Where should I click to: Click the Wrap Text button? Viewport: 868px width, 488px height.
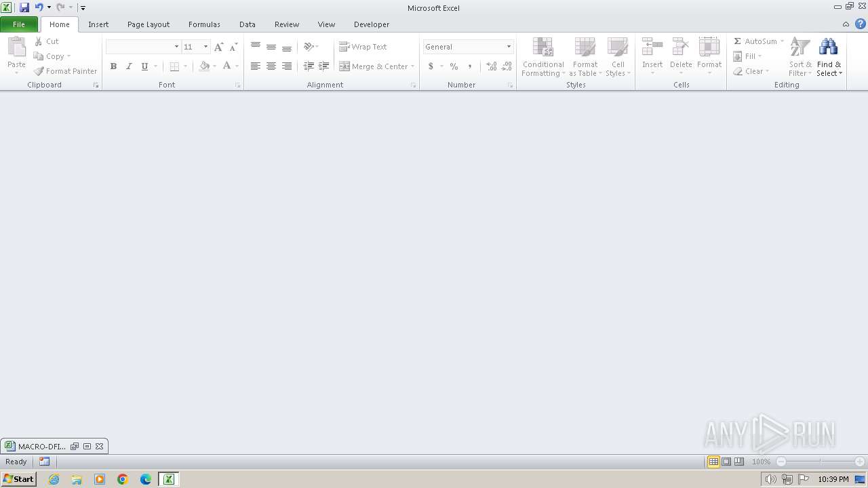click(x=363, y=47)
